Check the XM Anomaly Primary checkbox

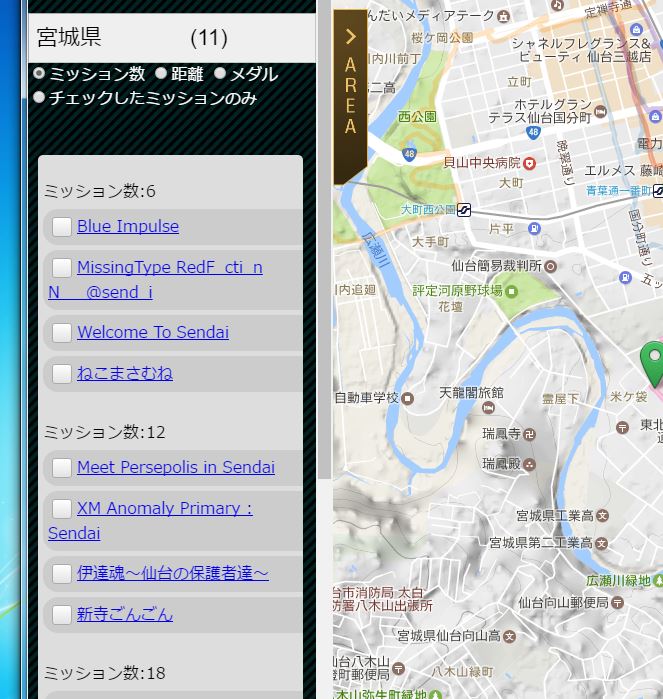point(62,509)
